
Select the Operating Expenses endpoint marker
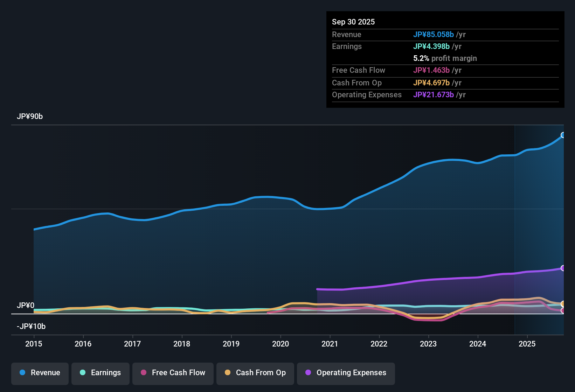point(563,268)
